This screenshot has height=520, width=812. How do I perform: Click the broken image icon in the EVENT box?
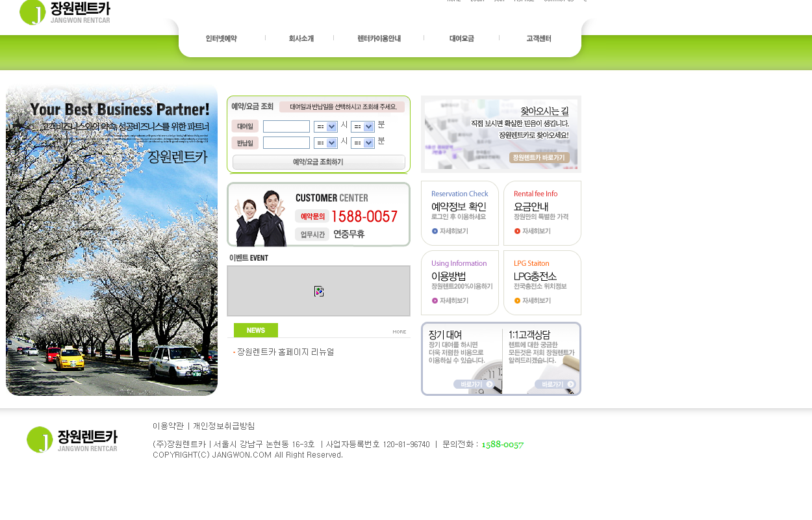[x=319, y=291]
